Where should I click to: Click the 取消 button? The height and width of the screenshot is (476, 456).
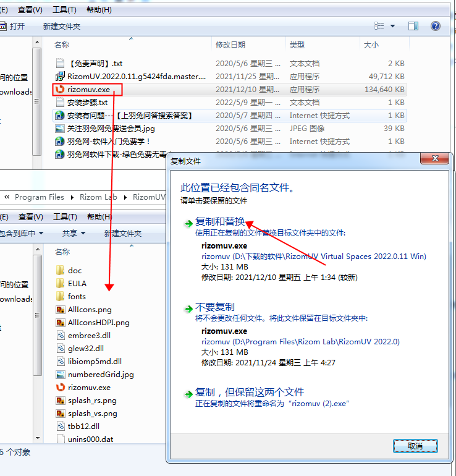415,446
